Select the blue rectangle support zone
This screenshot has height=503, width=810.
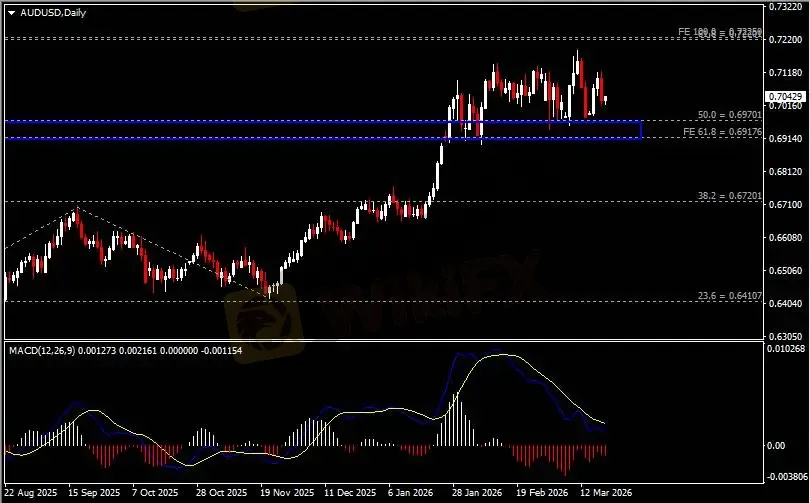[x=323, y=130]
